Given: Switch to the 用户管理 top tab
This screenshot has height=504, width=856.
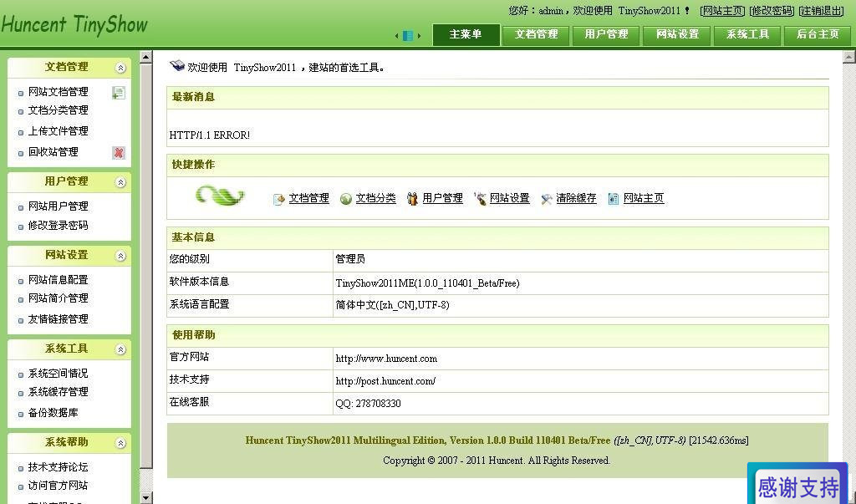Looking at the screenshot, I should (x=607, y=34).
